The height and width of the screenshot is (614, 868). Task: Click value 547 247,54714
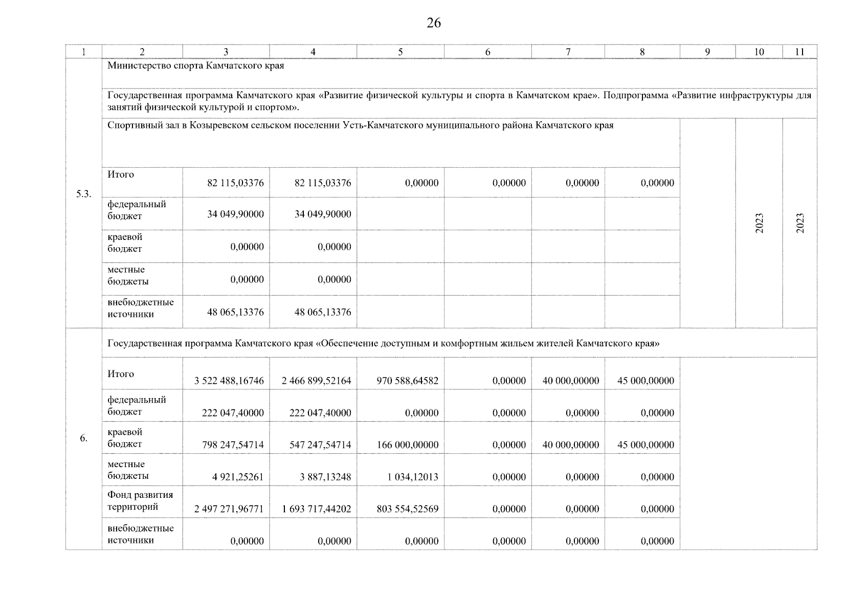(320, 445)
